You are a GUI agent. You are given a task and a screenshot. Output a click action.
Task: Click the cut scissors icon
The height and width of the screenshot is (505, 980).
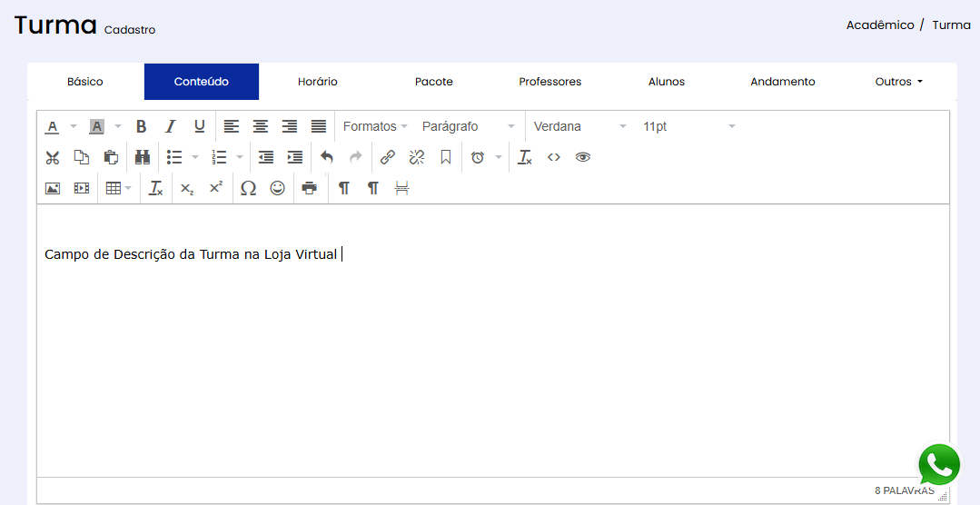53,157
